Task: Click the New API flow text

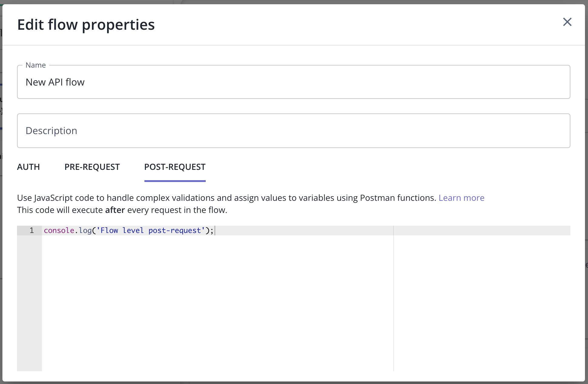Action: coord(55,82)
